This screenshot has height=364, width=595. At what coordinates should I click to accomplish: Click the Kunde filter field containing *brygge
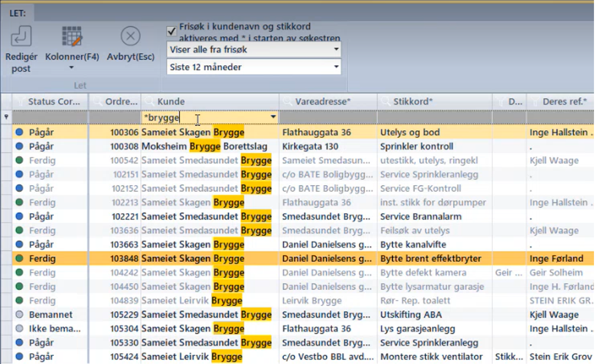[205, 117]
